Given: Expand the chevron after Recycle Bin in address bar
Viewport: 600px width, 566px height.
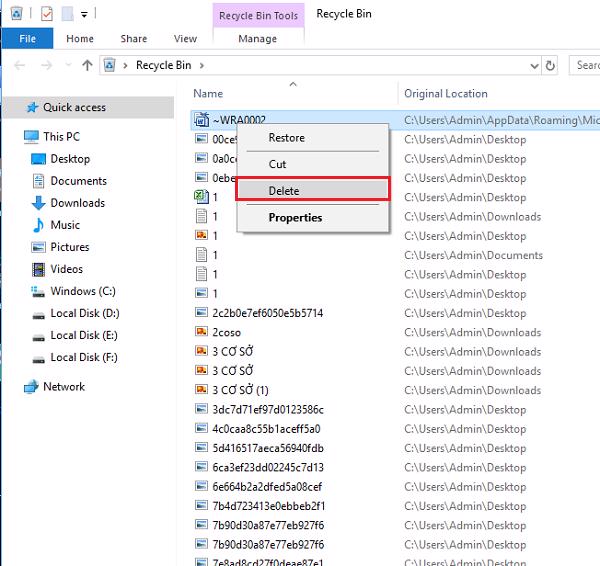Looking at the screenshot, I should click(x=202, y=65).
